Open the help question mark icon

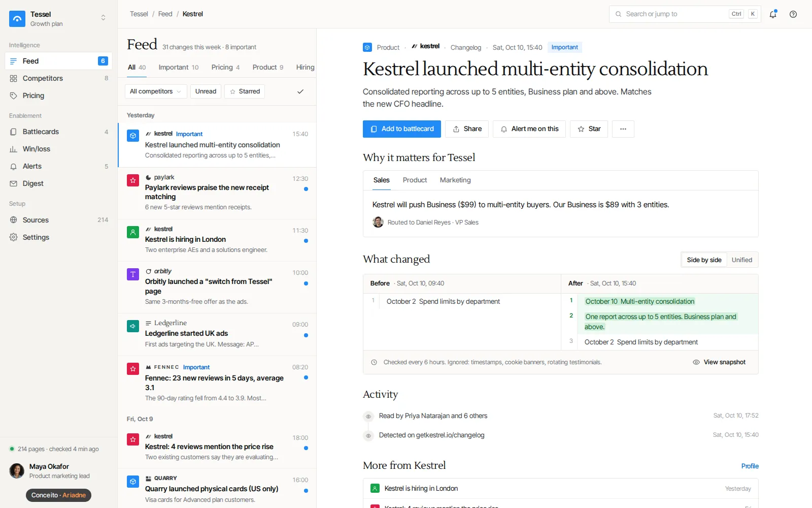tap(793, 14)
